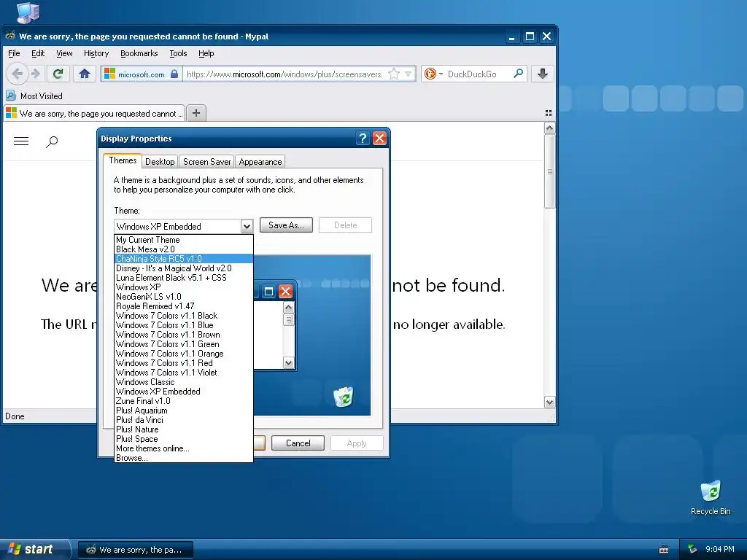The height and width of the screenshot is (560, 747).
Task: Click the Recycle Bin in theme preview
Action: [343, 397]
